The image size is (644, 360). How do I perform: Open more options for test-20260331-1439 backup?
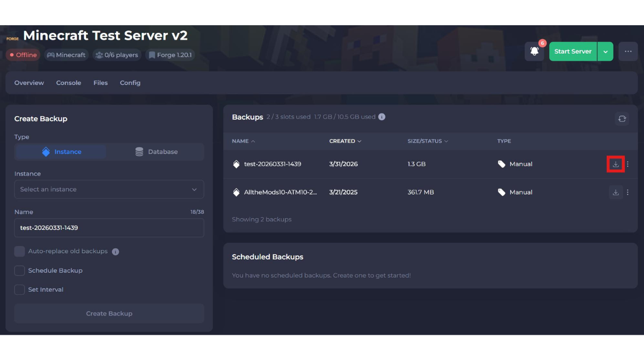[x=628, y=164]
